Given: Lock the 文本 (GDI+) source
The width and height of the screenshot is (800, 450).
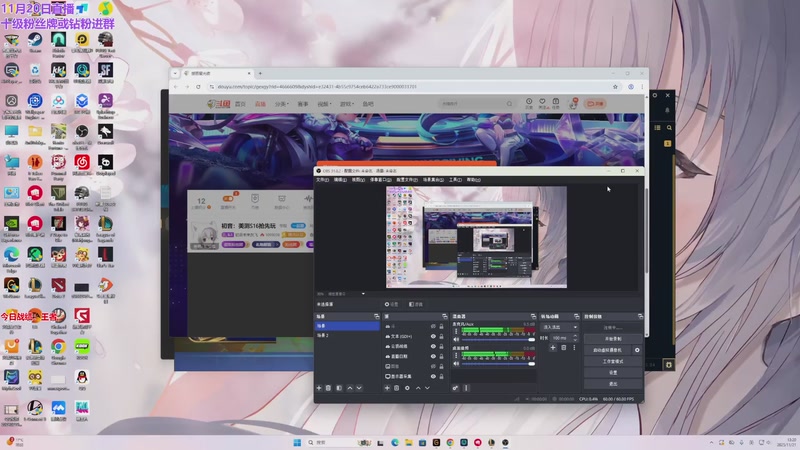Looking at the screenshot, I should point(441,337).
